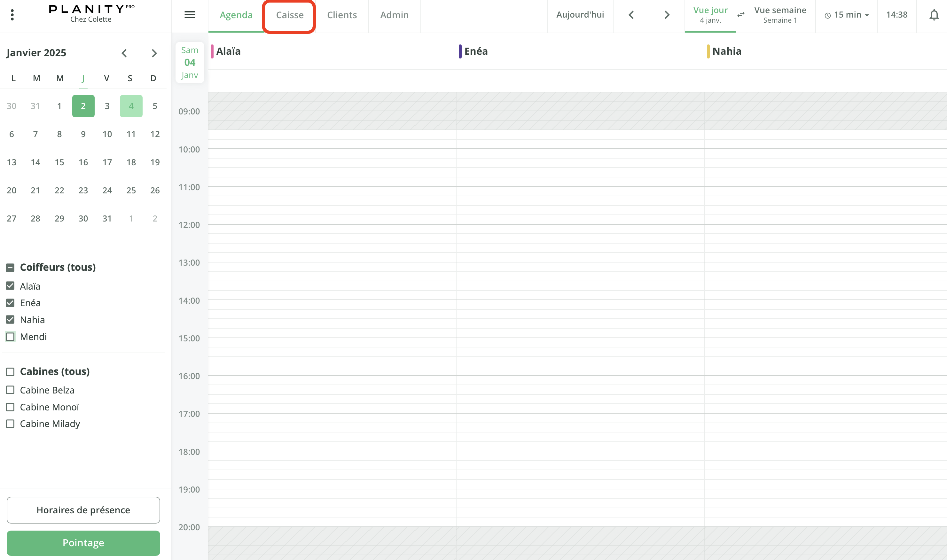Show next month in mini calendar
This screenshot has height=560, width=947.
[x=154, y=53]
